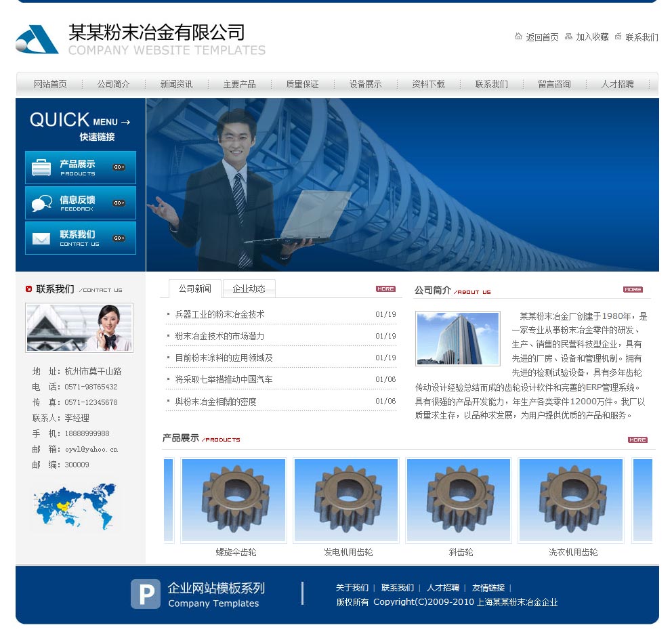Select the 公司新闻 tab
The height and width of the screenshot is (640, 672).
tap(194, 288)
